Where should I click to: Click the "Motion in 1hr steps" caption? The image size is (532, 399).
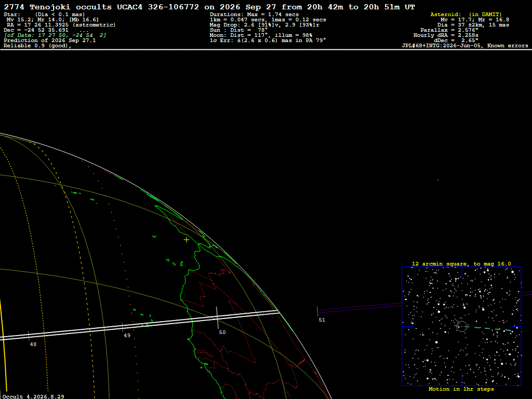(x=461, y=389)
